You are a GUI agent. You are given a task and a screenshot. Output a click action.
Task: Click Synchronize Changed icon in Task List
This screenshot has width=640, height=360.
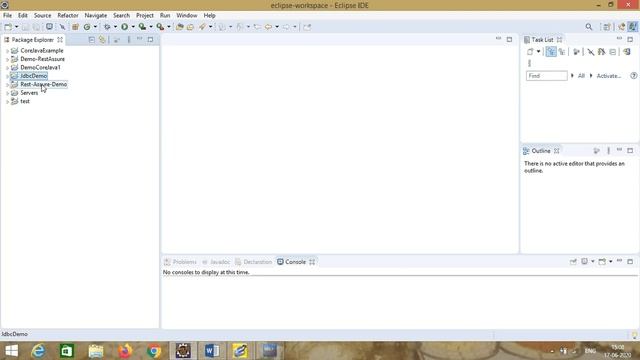[x=627, y=52]
